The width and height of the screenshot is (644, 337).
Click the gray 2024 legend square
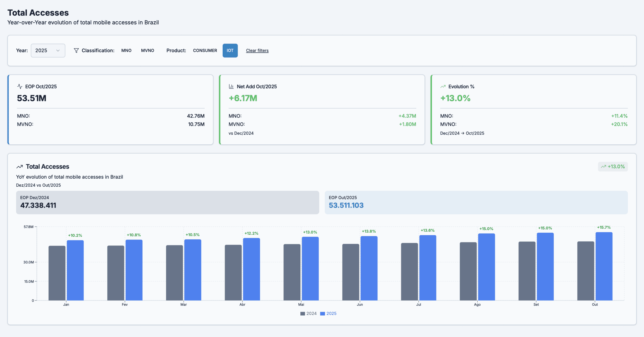click(x=303, y=314)
